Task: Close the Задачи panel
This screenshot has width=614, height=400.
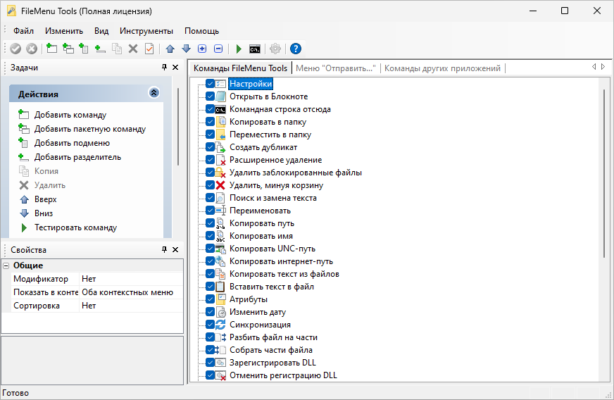Action: [175, 67]
